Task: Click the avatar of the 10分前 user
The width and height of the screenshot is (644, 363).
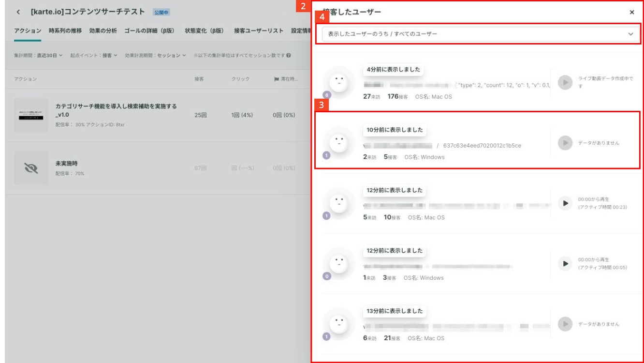Action: point(338,143)
